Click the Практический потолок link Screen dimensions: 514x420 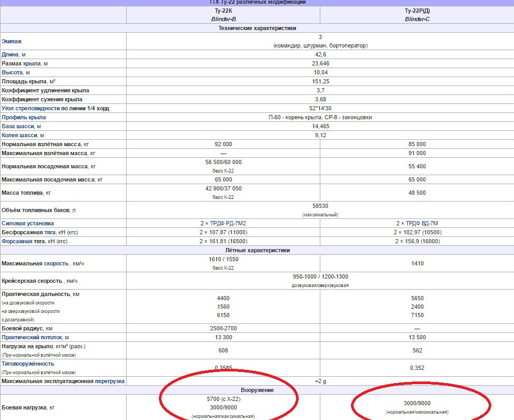click(x=32, y=337)
